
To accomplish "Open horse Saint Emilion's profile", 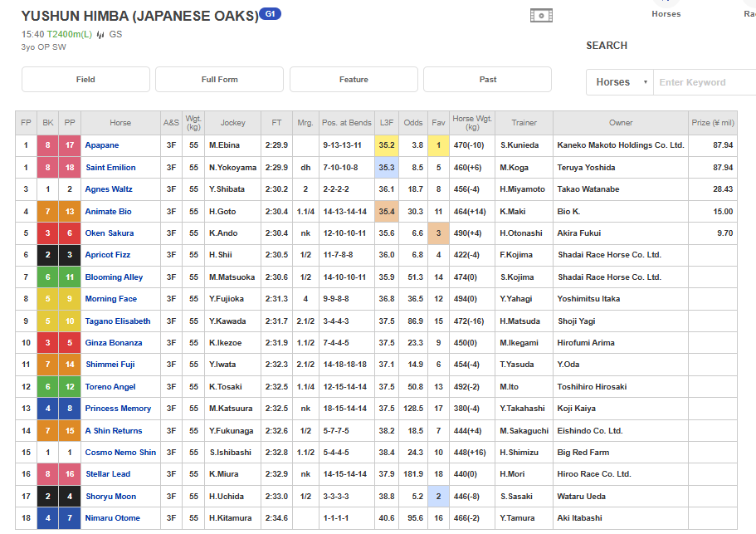I will pyautogui.click(x=110, y=168).
